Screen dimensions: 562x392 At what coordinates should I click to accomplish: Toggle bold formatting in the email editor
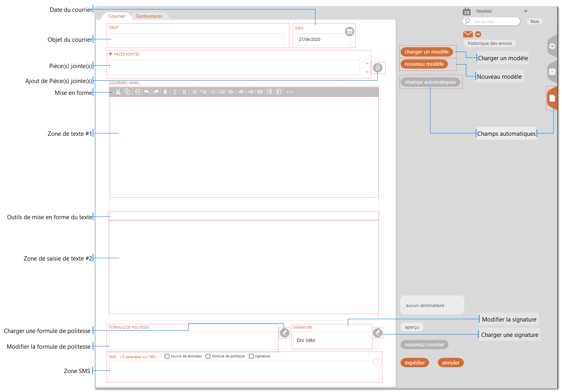coord(165,92)
